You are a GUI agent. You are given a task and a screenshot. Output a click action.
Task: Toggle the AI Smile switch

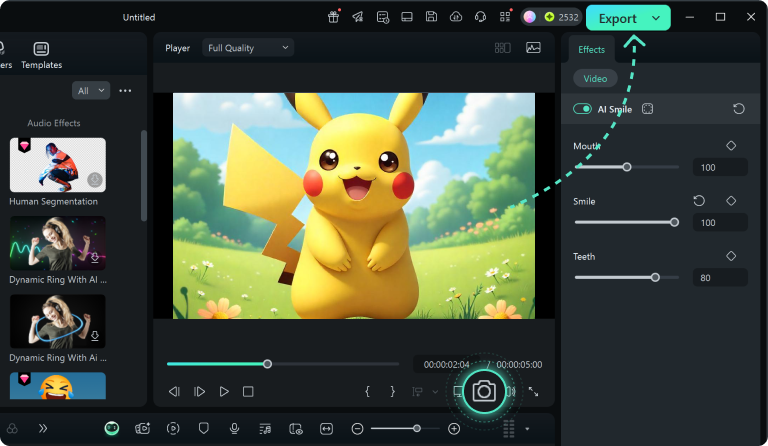pyautogui.click(x=582, y=109)
